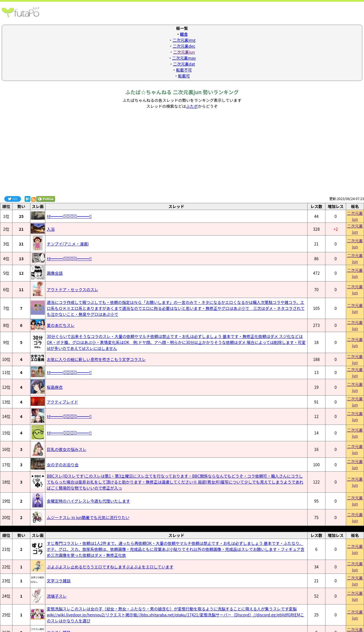
Task: Click the すじコラ thread thumbnail
Action: pos(38,549)
